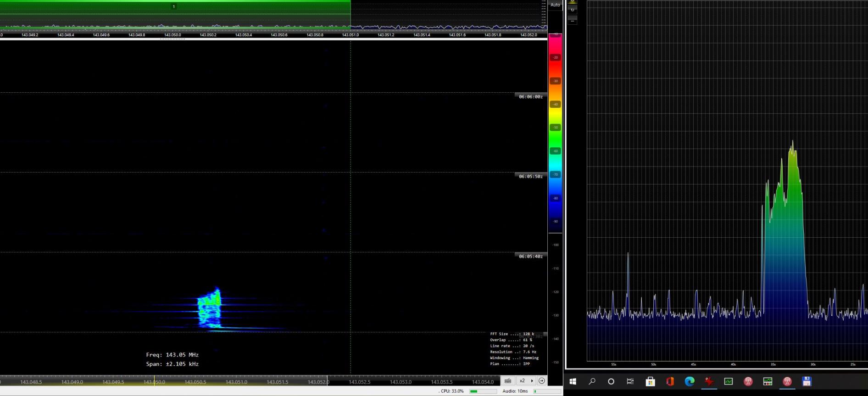Viewport: 868px width, 396px height.
Task: Click the Overlap 61 % line
Action: (511, 340)
